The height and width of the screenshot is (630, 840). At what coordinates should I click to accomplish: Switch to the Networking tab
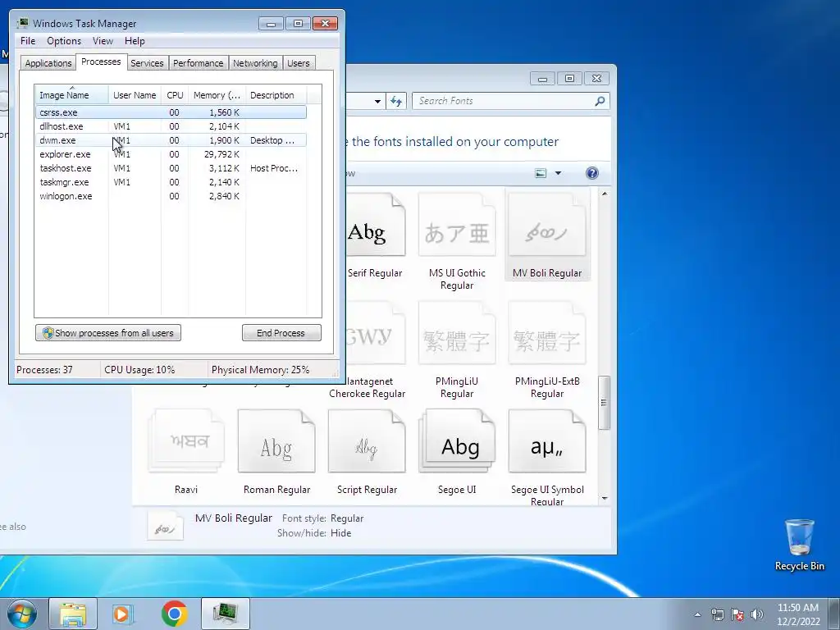click(x=255, y=62)
